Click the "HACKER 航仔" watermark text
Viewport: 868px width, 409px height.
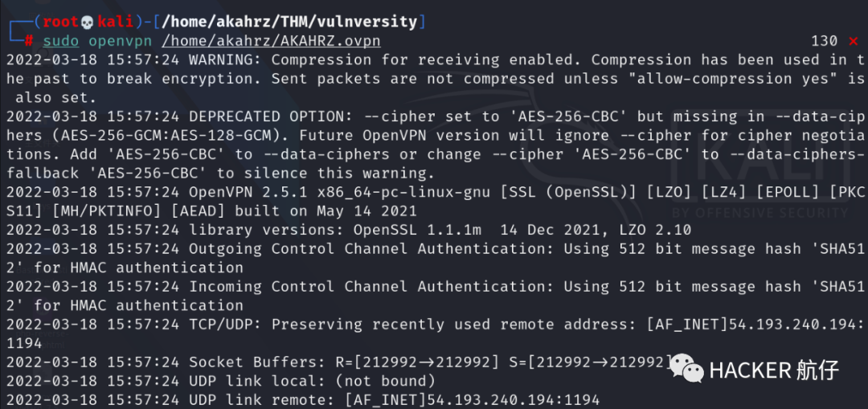pyautogui.click(x=773, y=370)
